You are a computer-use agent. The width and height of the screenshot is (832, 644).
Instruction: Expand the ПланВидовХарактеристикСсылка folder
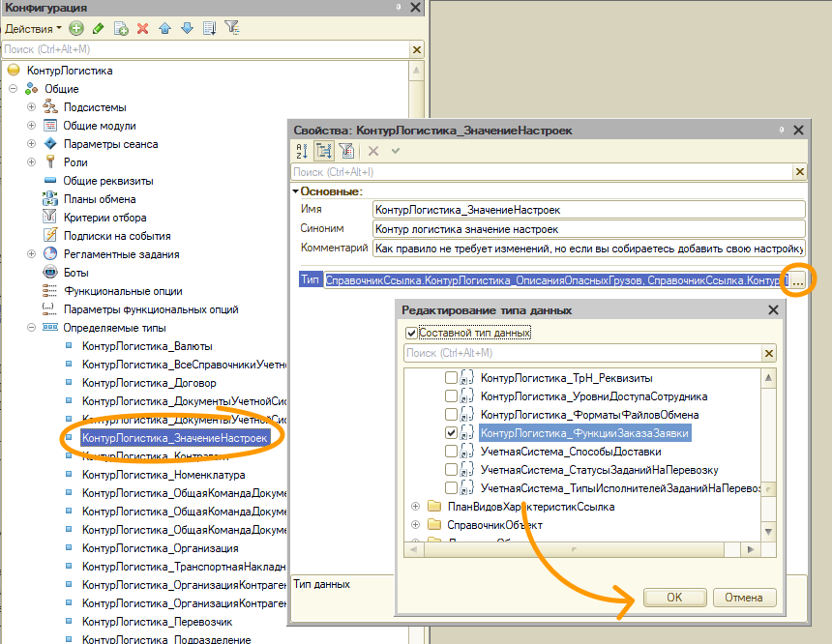(415, 507)
